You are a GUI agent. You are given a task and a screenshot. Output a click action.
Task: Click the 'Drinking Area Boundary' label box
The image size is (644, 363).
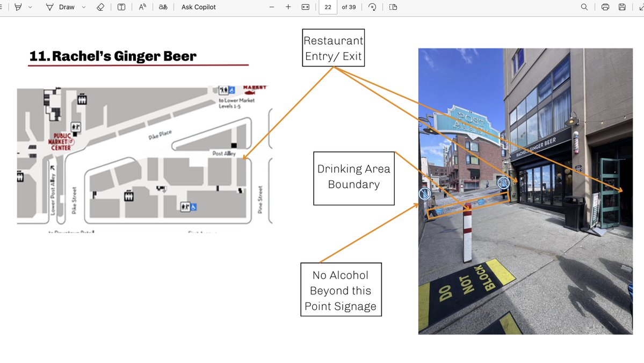click(354, 178)
